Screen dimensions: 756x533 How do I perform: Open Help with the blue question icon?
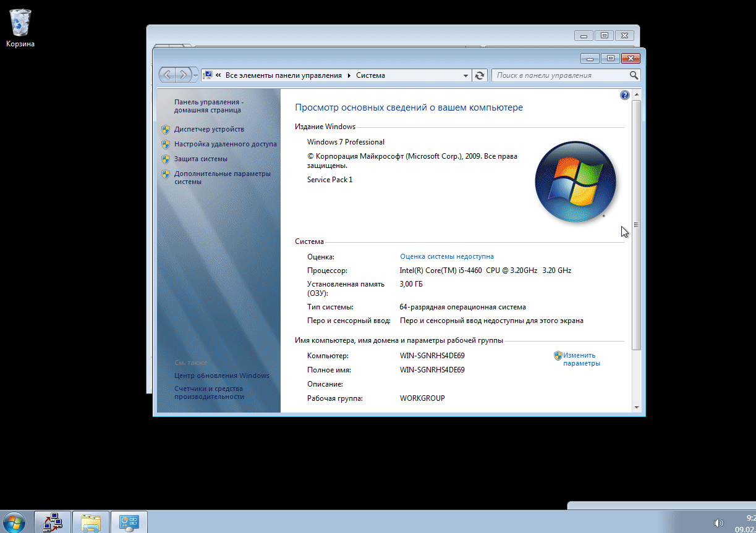(624, 95)
